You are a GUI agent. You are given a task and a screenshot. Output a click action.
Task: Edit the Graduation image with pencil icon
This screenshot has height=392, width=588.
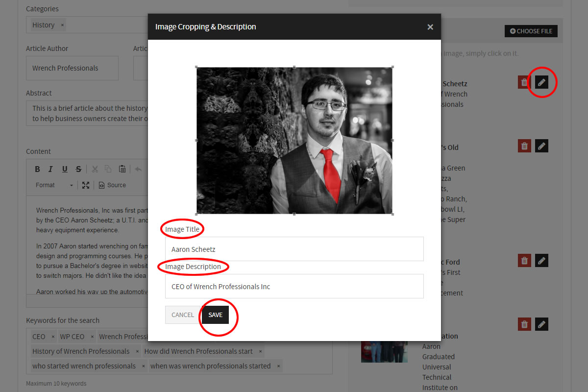click(541, 324)
